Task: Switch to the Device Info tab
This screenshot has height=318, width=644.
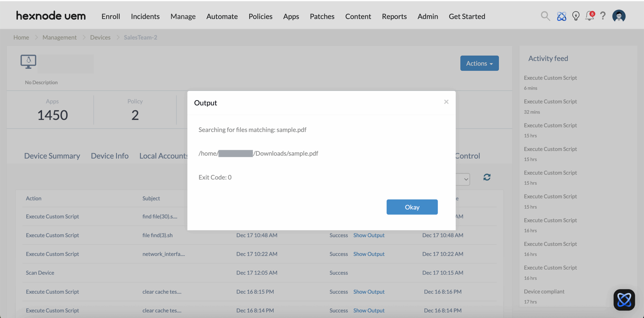Action: [110, 156]
